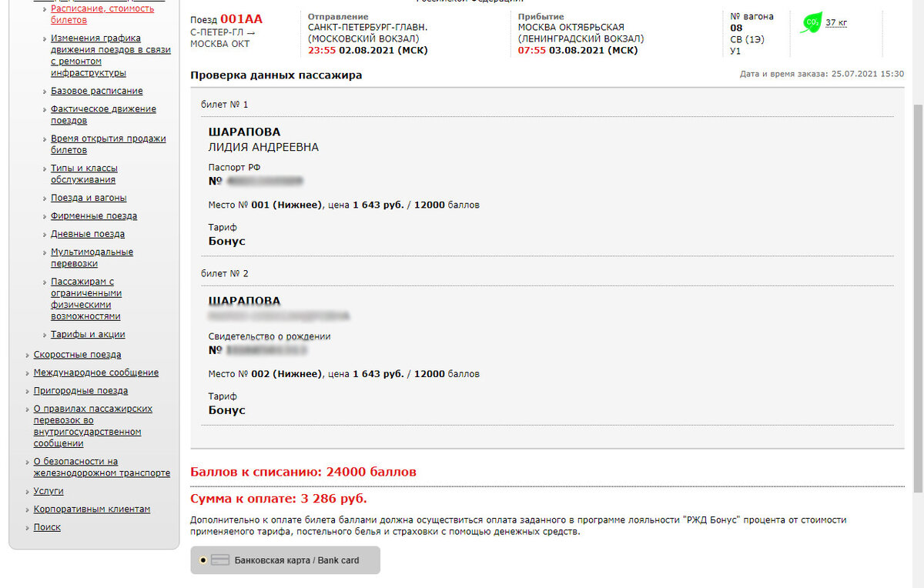
Task: Click the bank card icon in payment option
Action: pos(220,560)
